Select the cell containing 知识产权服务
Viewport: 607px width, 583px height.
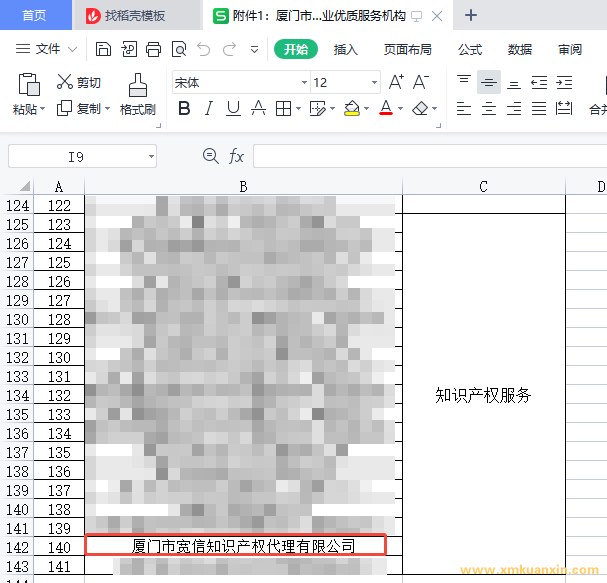coord(483,395)
